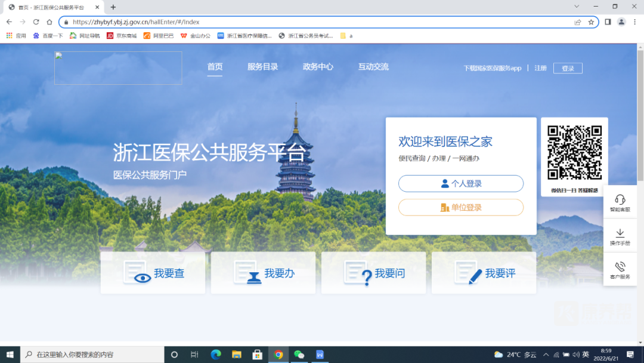Screen dimensions: 644x363
Task: Open 政务中心 navigation item
Action: point(318,67)
